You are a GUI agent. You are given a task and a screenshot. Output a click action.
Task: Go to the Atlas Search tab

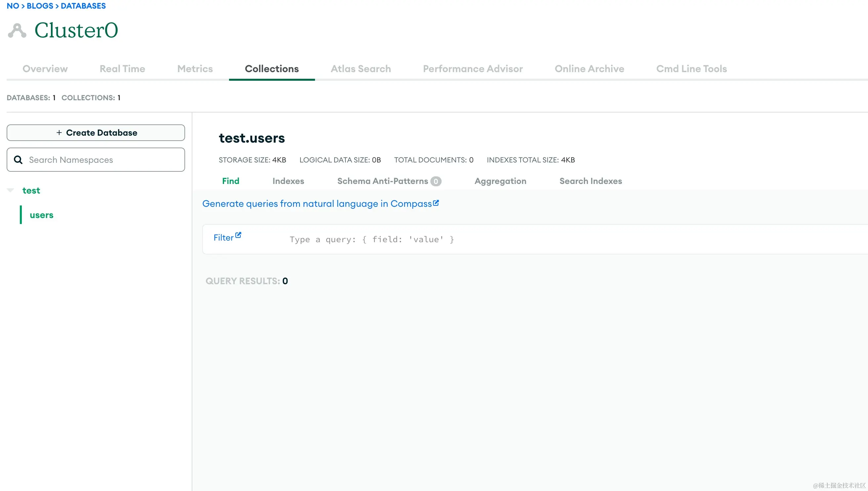(361, 69)
